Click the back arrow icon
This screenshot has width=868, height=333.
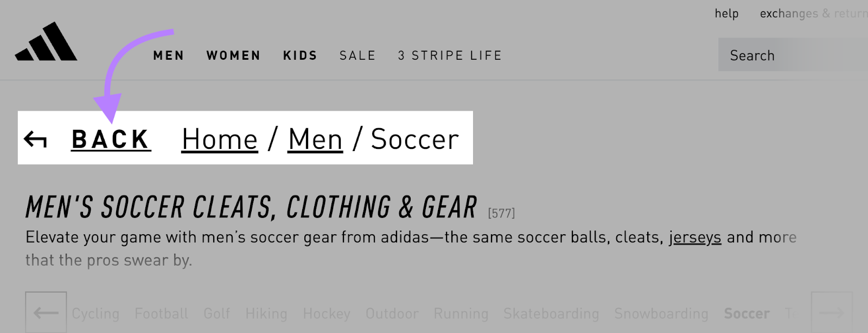point(35,140)
